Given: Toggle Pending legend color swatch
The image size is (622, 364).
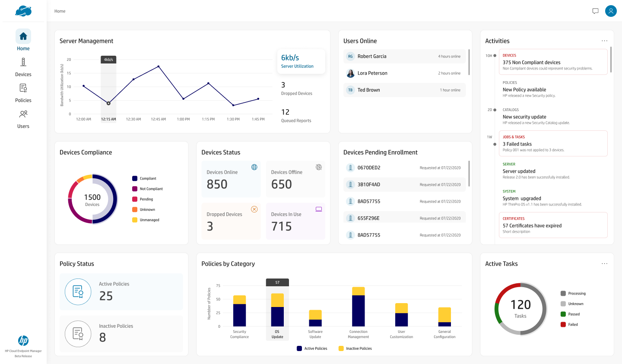Looking at the screenshot, I should pyautogui.click(x=135, y=199).
